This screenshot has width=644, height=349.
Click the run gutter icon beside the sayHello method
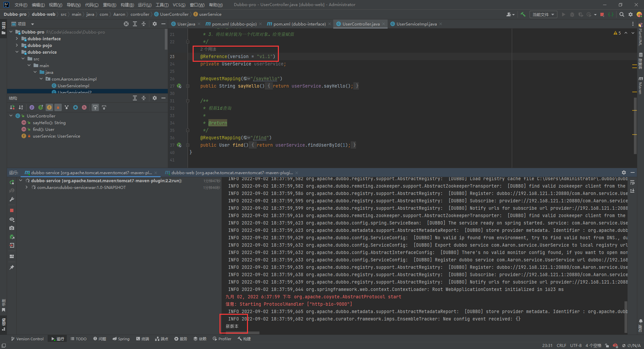(179, 86)
